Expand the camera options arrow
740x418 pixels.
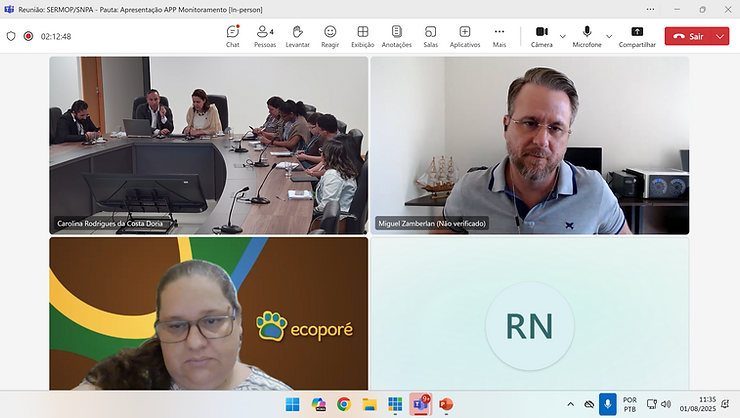point(563,36)
